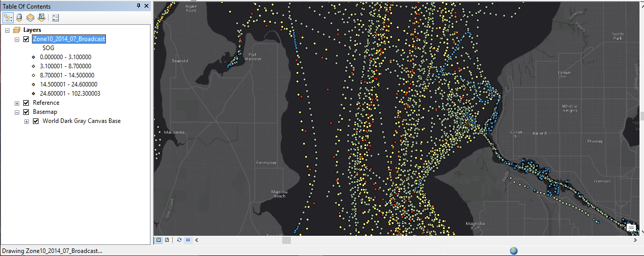The width and height of the screenshot is (644, 256).
Task: Select the Basemap group layer name
Action: click(45, 112)
